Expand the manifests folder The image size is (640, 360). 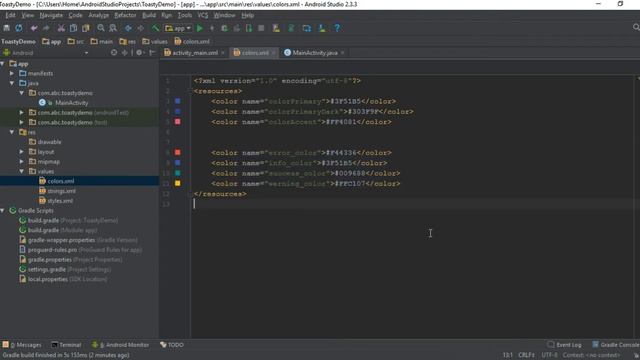12,73
